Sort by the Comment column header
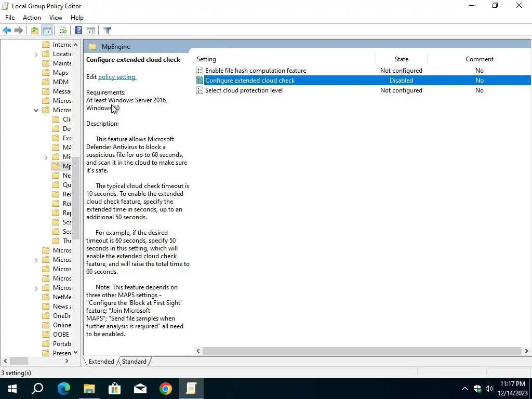The height and width of the screenshot is (399, 532). coord(479,59)
